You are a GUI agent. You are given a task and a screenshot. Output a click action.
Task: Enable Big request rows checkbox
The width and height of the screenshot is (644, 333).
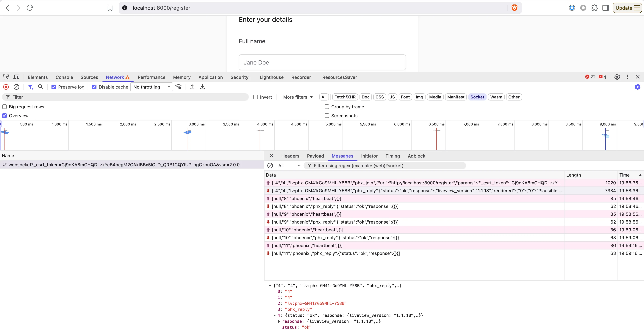[4, 107]
